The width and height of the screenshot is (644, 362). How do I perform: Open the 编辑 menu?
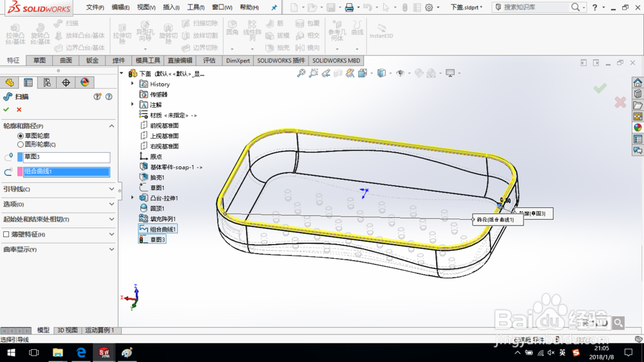point(120,7)
